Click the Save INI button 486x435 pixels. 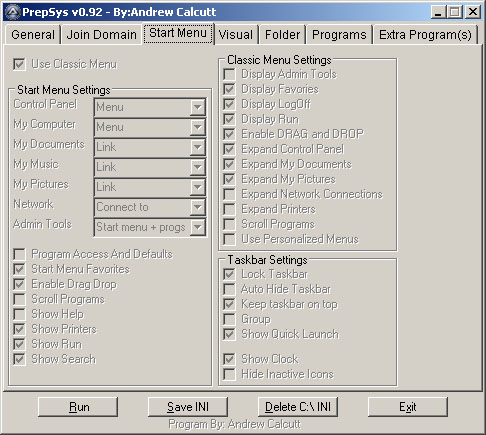[x=188, y=407]
